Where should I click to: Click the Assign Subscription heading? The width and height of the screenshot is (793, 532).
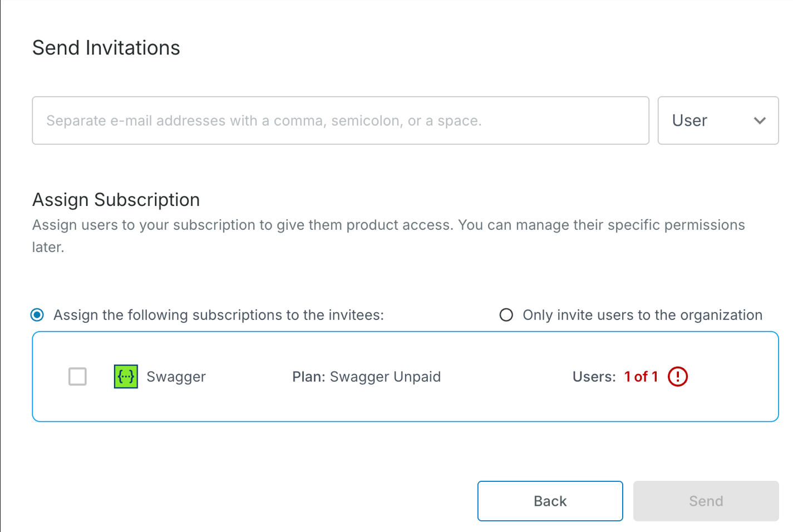pyautogui.click(x=116, y=200)
